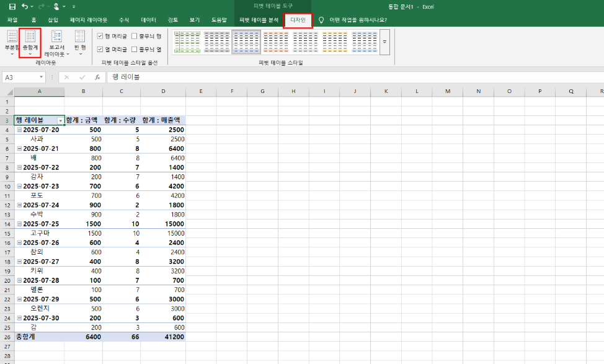The image size is (604, 364).
Task: Open the 페이지 레이아웃 tab
Action: pyautogui.click(x=88, y=20)
